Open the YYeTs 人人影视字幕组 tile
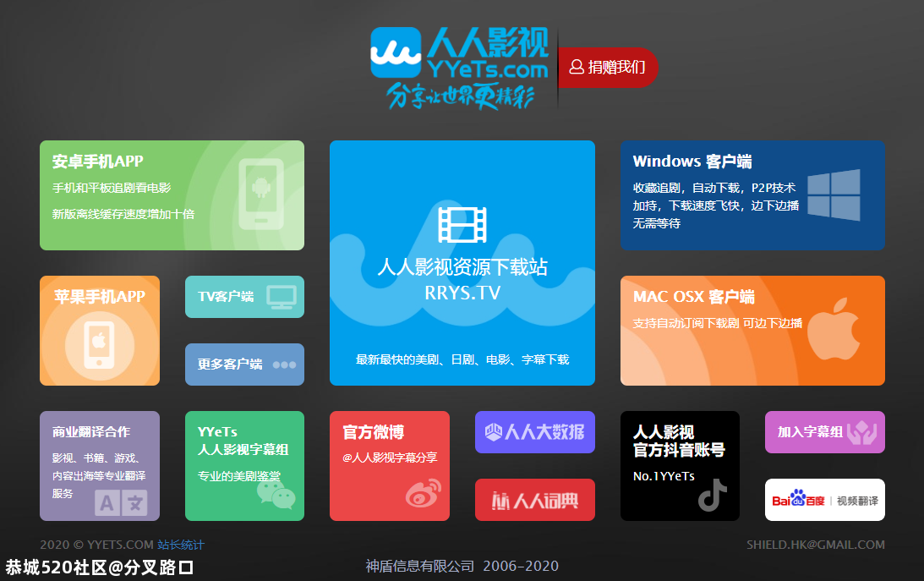 point(244,465)
